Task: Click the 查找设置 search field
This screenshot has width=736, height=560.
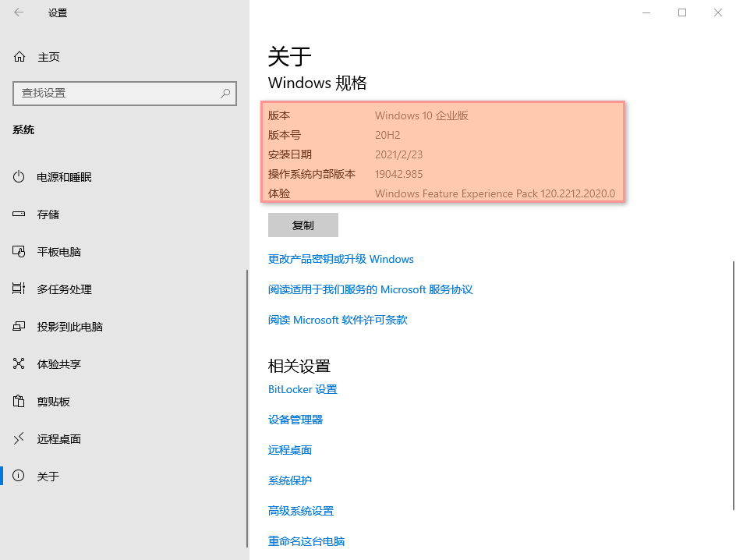Action: tap(117, 93)
